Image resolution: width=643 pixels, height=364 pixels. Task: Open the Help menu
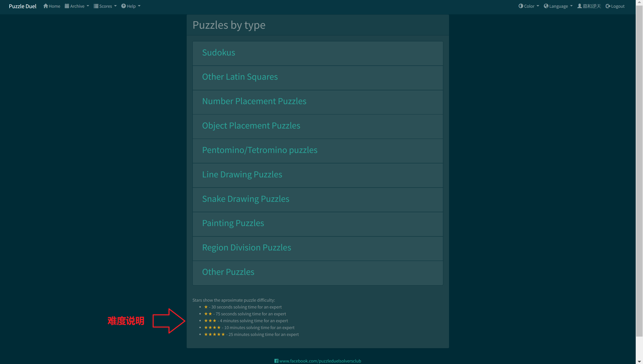click(x=131, y=6)
